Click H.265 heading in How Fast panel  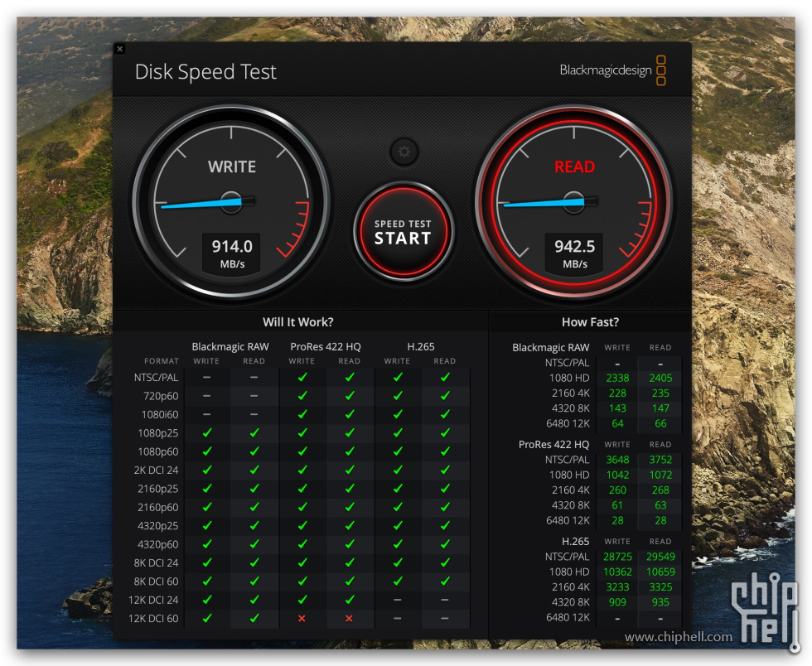coord(575,541)
